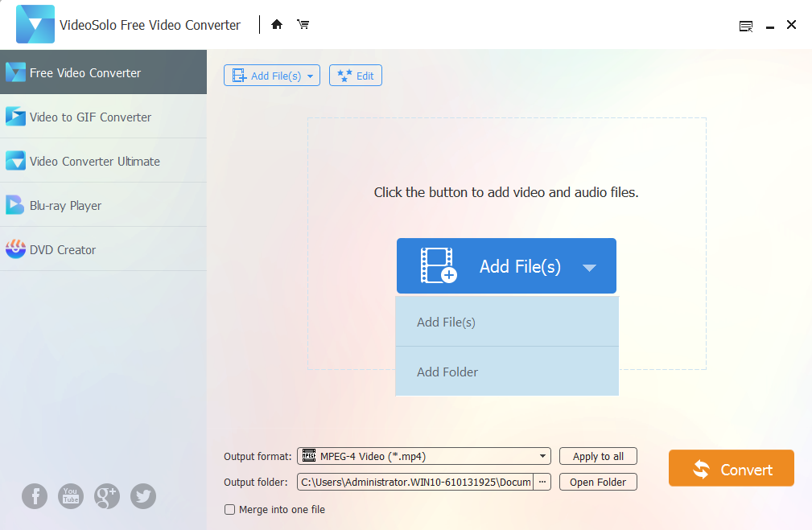The height and width of the screenshot is (530, 812).
Task: Click the toolbar Add File(s) button
Action: pyautogui.click(x=272, y=76)
